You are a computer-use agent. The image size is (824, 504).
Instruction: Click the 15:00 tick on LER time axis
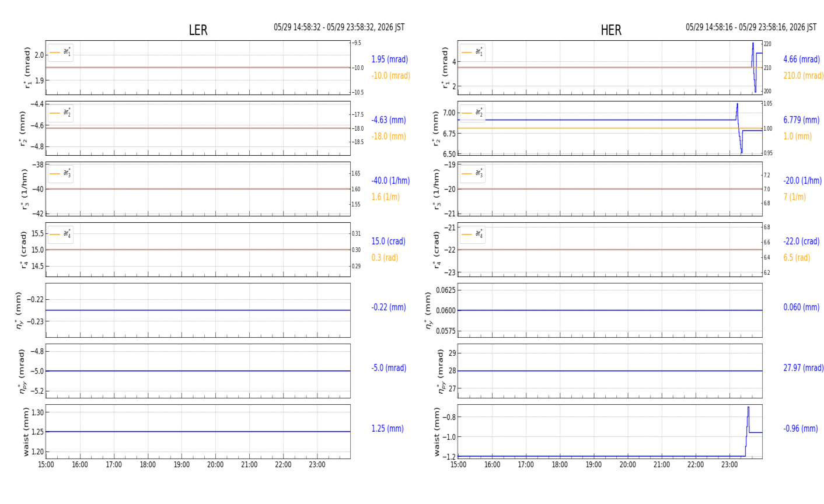click(x=46, y=465)
